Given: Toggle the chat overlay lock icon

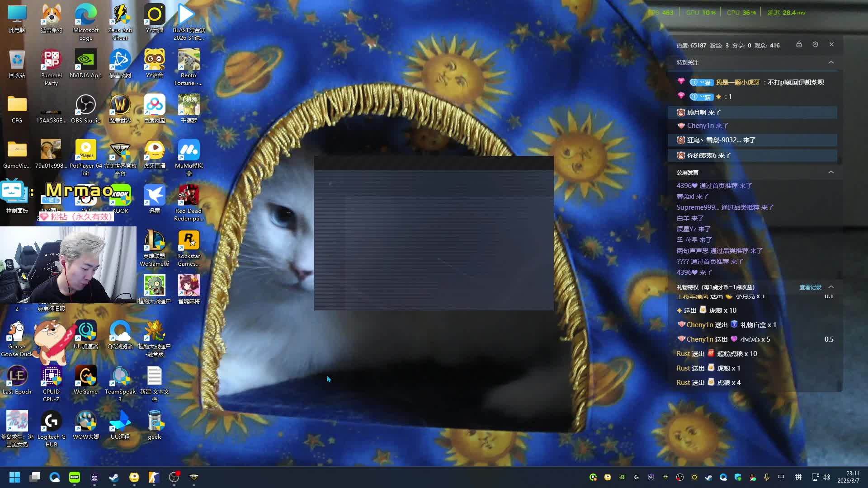Looking at the screenshot, I should click(799, 45).
